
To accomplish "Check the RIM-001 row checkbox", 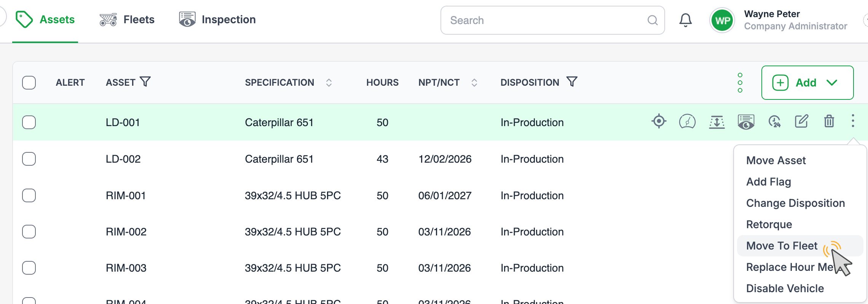I will pyautogui.click(x=29, y=195).
